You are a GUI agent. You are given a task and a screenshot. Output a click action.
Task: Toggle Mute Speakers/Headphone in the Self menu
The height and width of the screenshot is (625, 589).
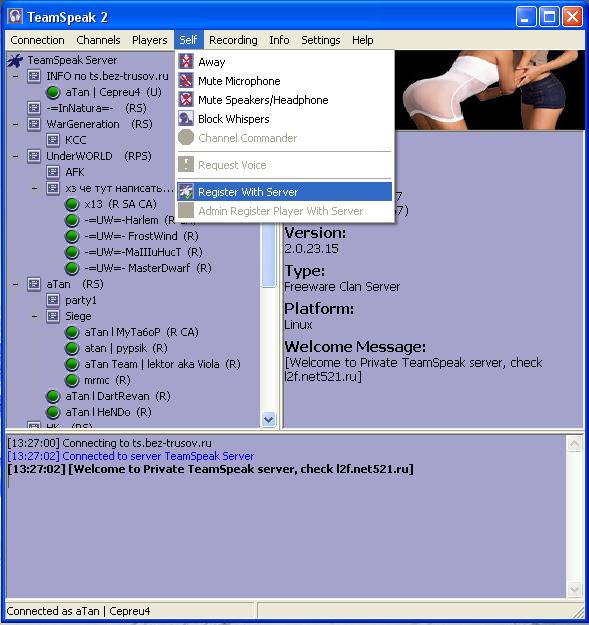coord(285,100)
